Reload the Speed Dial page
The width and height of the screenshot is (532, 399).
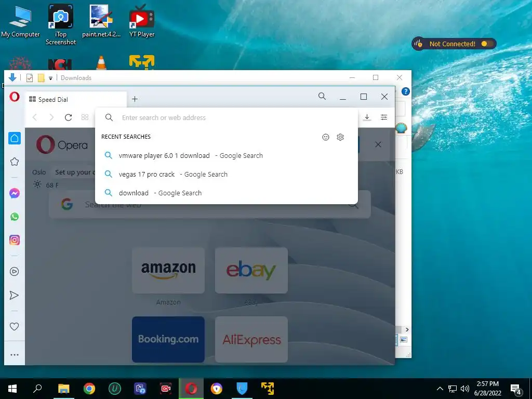click(x=68, y=117)
